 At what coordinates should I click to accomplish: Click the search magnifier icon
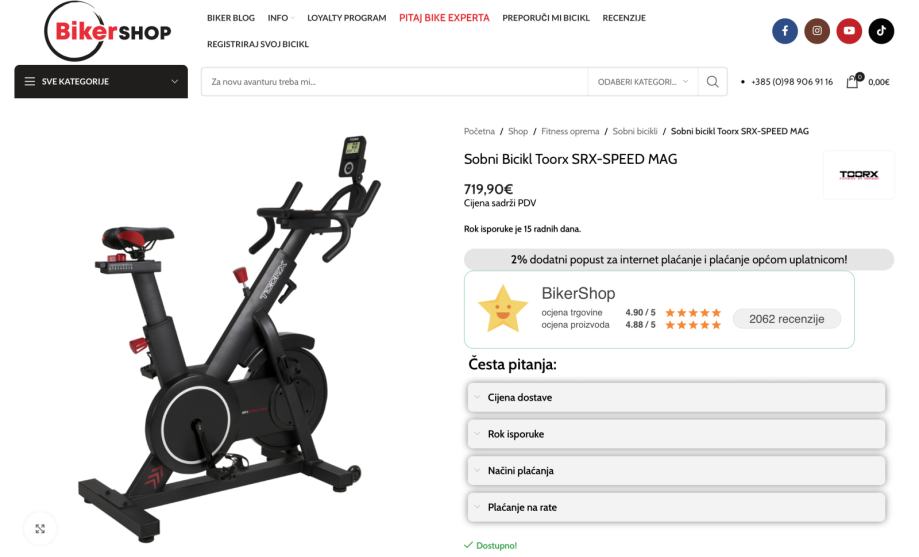[713, 81]
